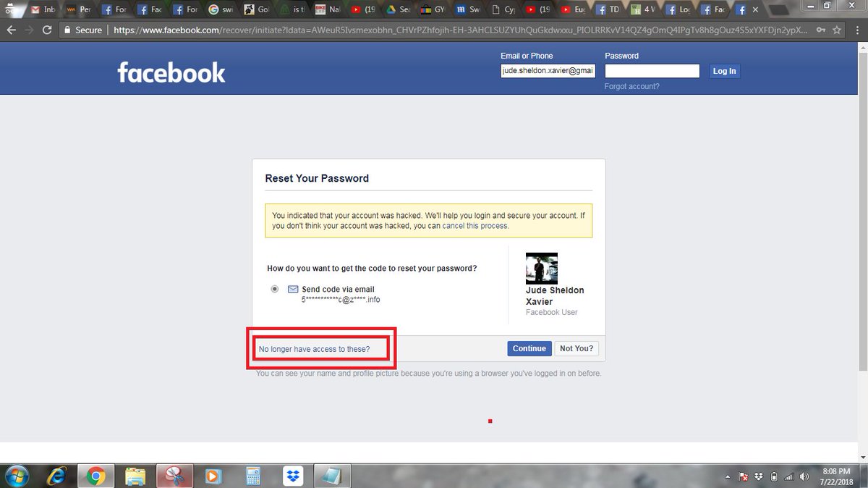Click the network signal tray icon
Screen dimensions: 868x488
click(x=789, y=476)
